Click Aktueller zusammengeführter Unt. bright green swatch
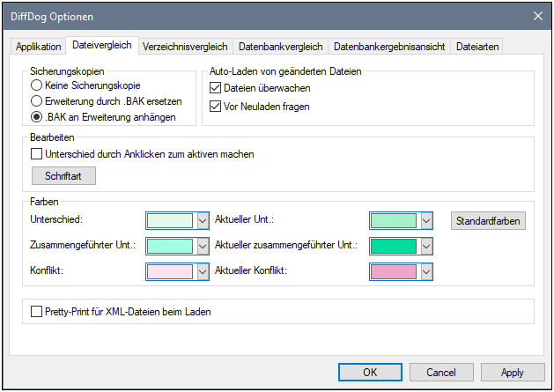 pos(394,247)
